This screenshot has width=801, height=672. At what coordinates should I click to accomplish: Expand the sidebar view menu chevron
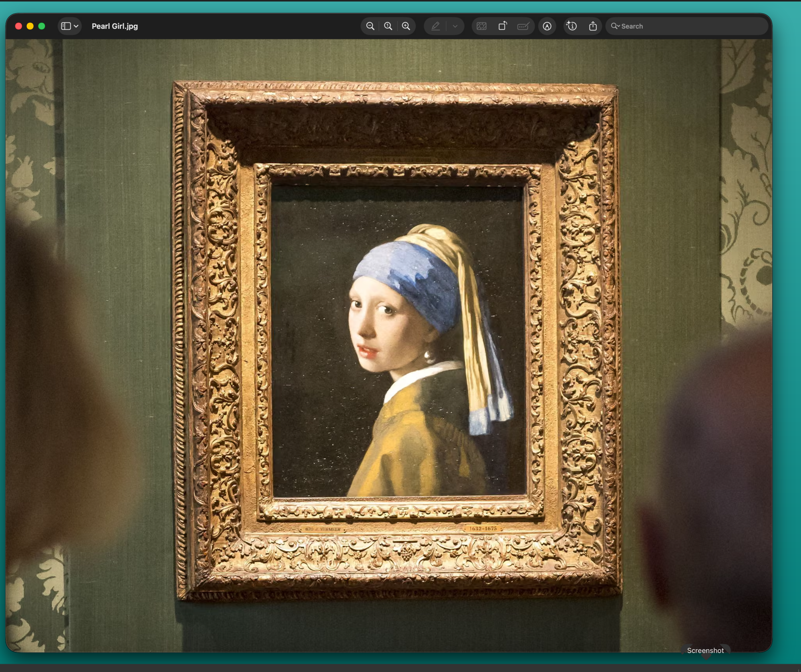(x=76, y=26)
